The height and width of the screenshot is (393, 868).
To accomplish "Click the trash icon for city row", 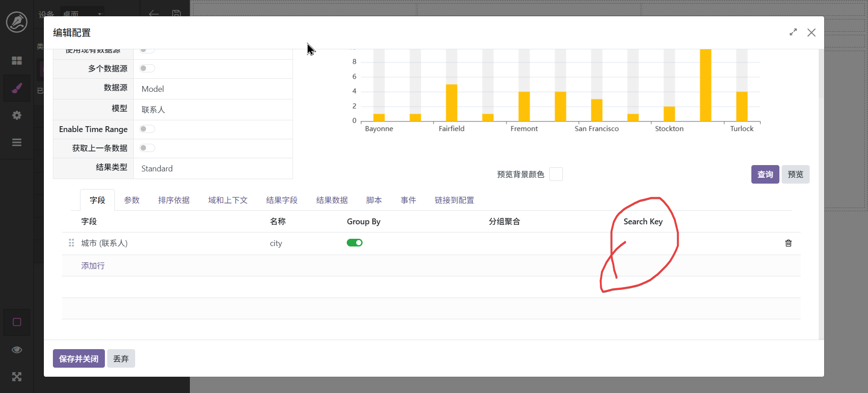I will [788, 243].
